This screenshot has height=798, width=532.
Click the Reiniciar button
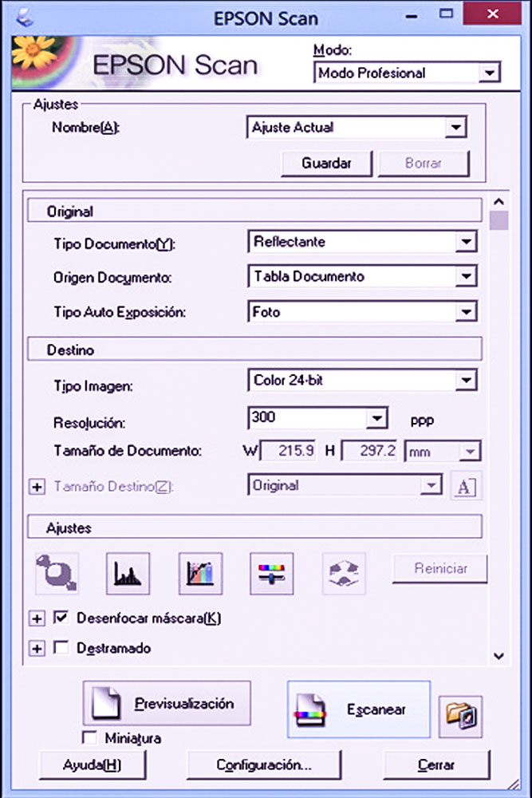pos(440,568)
